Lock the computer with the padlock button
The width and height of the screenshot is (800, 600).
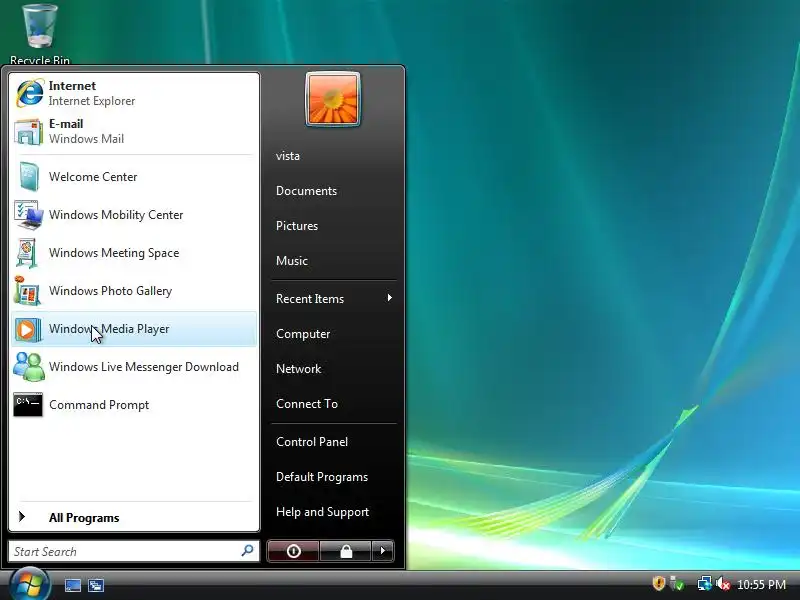click(x=346, y=551)
